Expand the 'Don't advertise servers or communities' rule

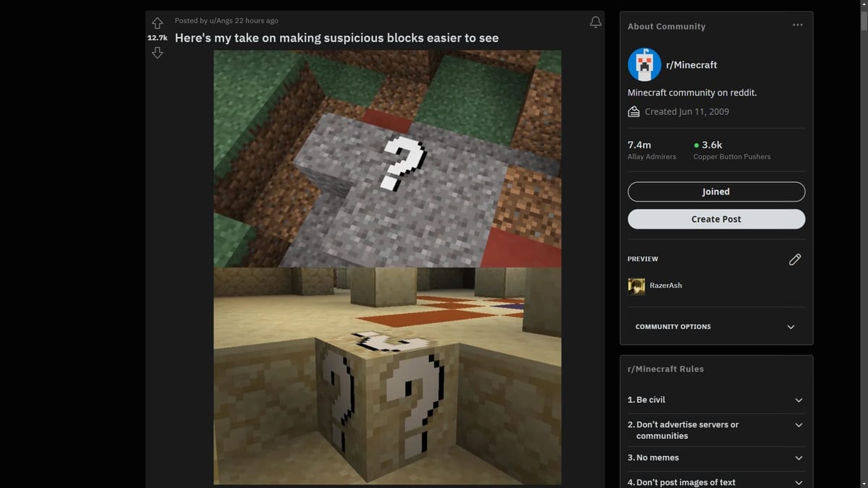[799, 425]
